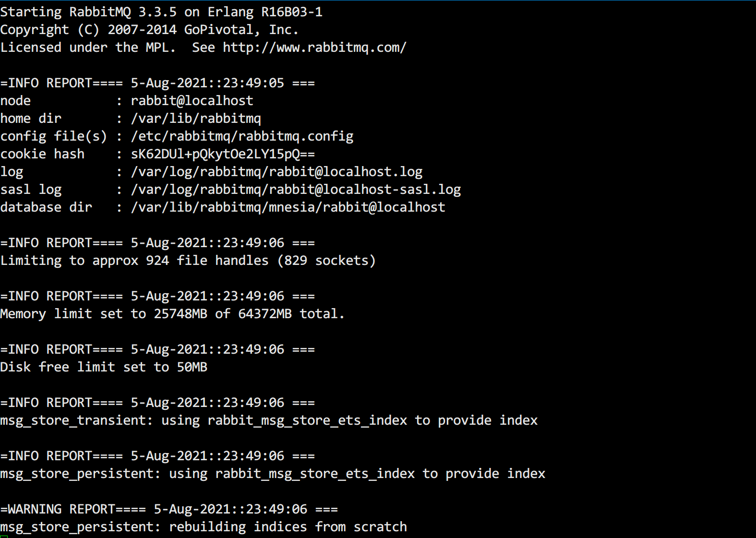Click the "Starting RabbitMQ 3.3.5" line
The height and width of the screenshot is (538, 756).
pyautogui.click(x=88, y=12)
